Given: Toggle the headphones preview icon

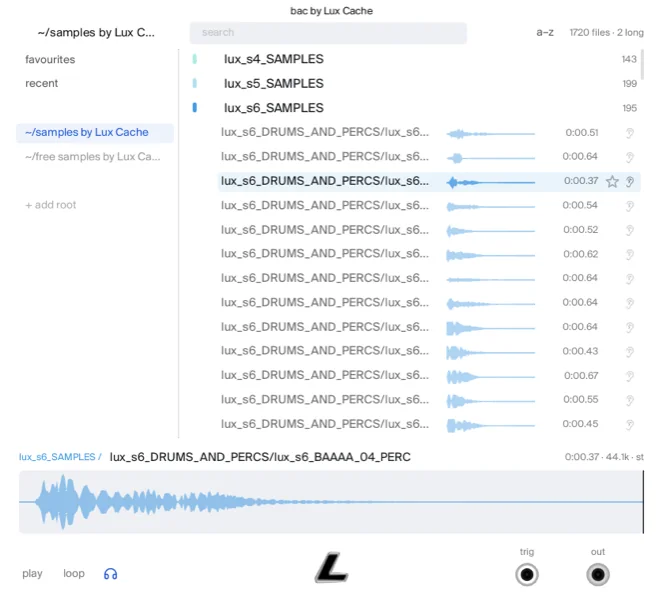Looking at the screenshot, I should tap(110, 574).
